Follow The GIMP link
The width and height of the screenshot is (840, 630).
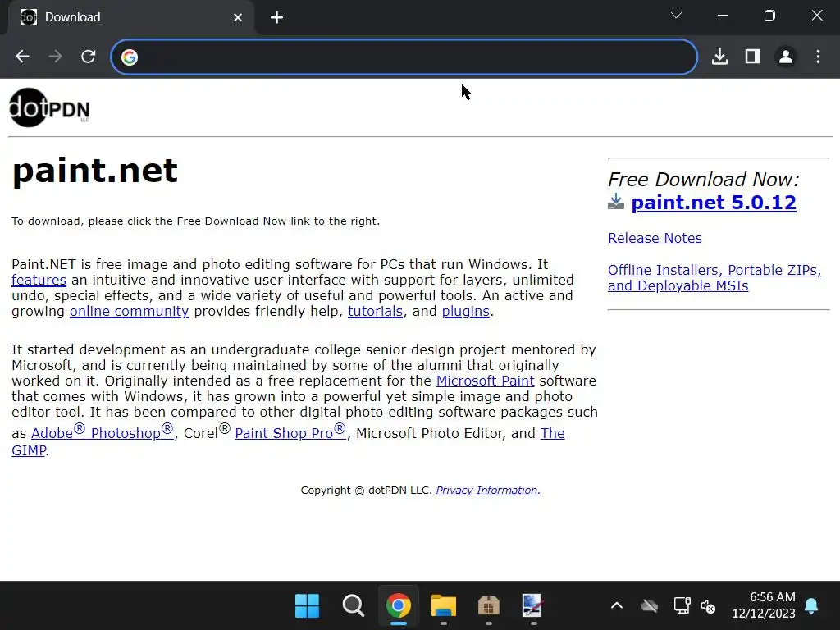552,433
